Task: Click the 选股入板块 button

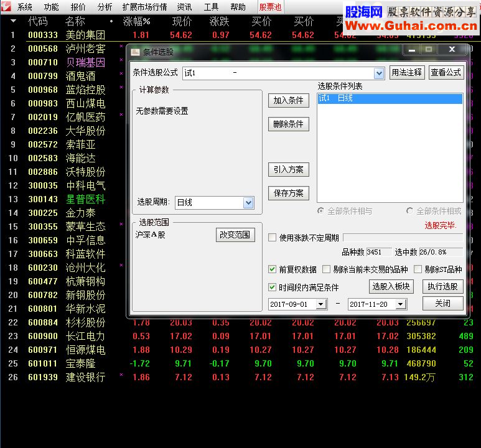Action: pos(391,286)
